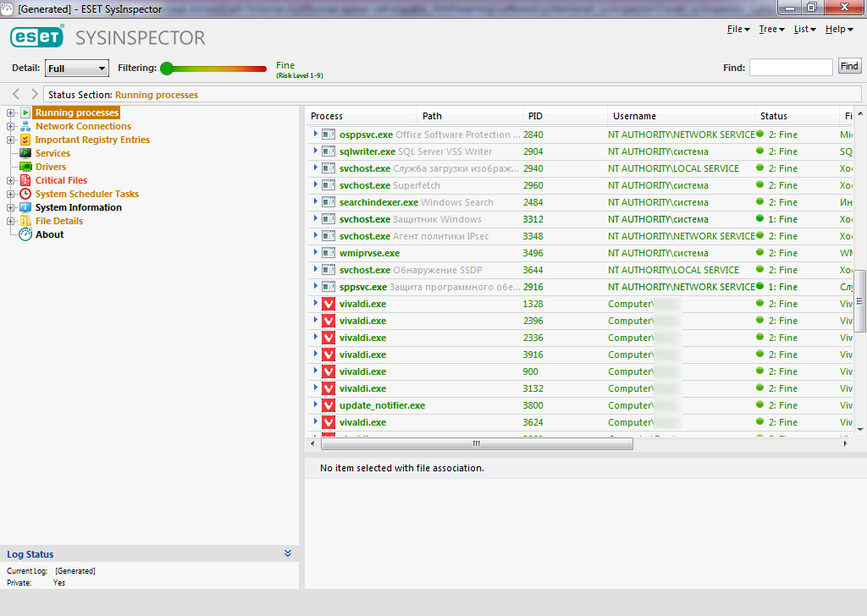Click the Find button
The image size is (867, 616).
coord(848,67)
